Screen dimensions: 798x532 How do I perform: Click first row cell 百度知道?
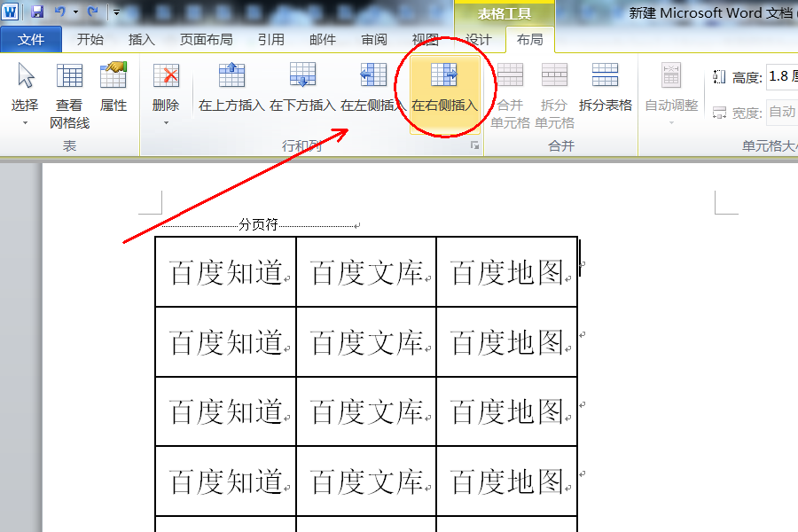pyautogui.click(x=225, y=272)
